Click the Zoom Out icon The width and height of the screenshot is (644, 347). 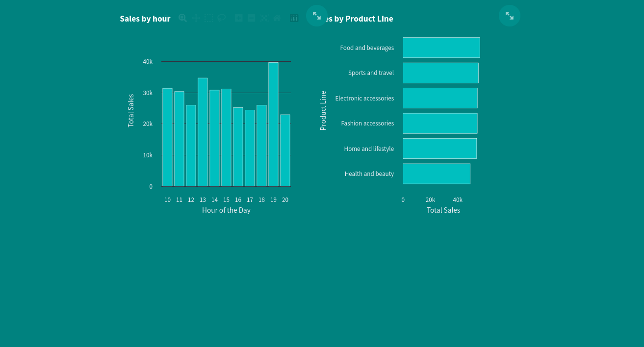point(251,18)
